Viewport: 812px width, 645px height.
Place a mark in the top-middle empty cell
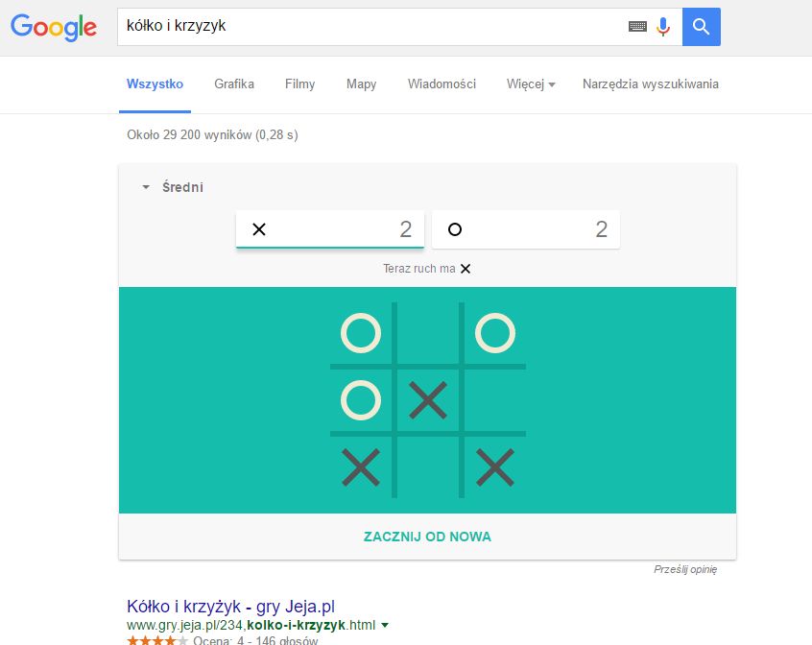tap(428, 334)
